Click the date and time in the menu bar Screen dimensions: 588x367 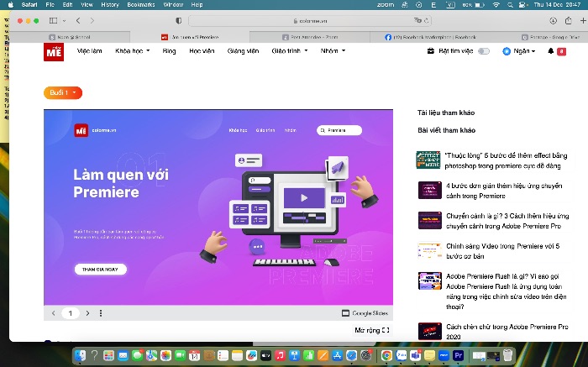pyautogui.click(x=557, y=5)
